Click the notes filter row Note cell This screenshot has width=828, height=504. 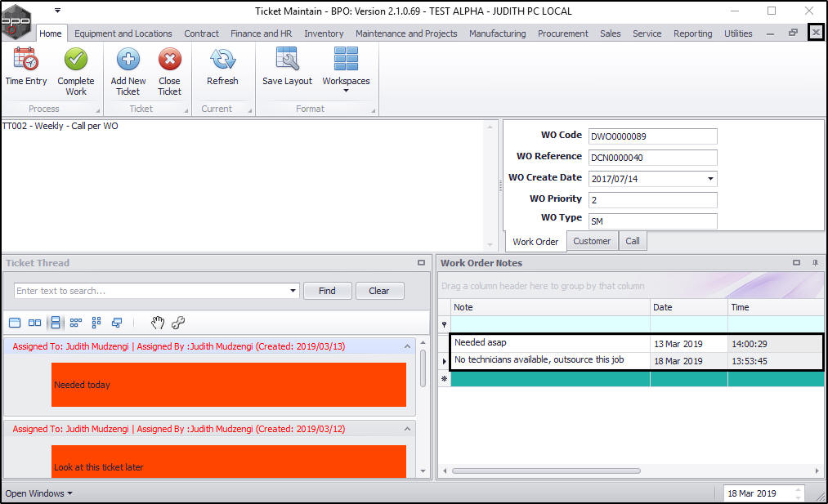point(550,324)
